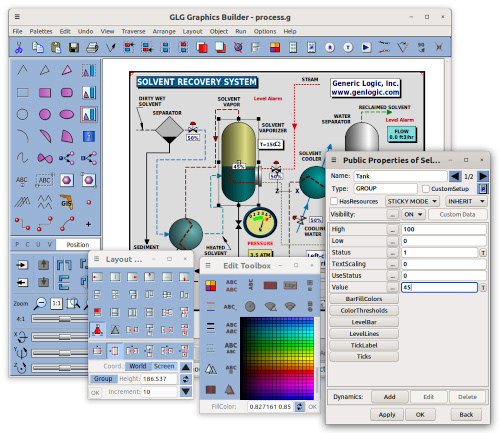500x433 pixels.
Task: Click the triangle icon next to flask in Layout
Action: (115, 330)
